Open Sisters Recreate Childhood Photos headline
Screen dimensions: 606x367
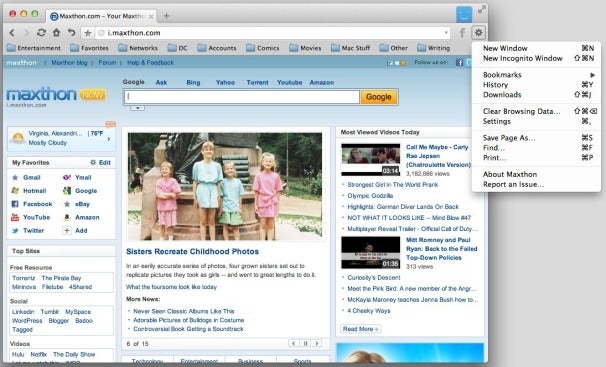(192, 251)
